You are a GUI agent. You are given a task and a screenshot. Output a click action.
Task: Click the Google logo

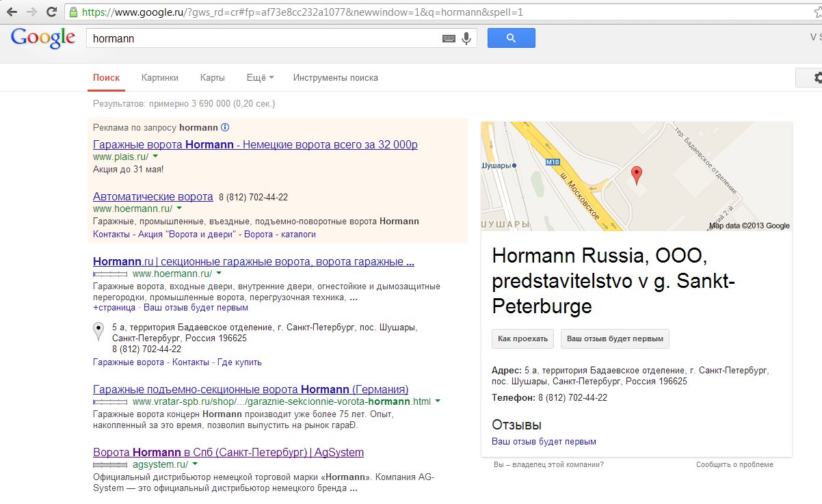tap(43, 38)
